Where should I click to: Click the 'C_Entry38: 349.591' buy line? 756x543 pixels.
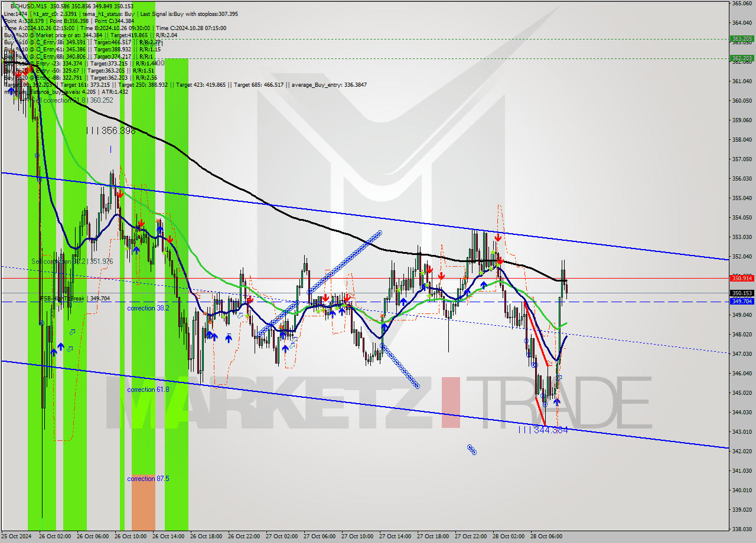(x=82, y=42)
